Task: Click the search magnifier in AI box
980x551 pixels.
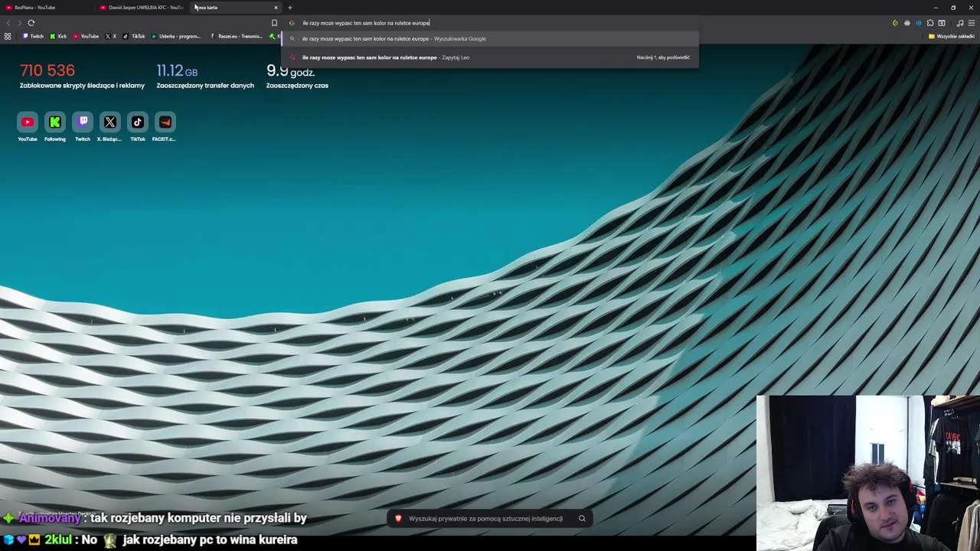Action: pos(582,519)
